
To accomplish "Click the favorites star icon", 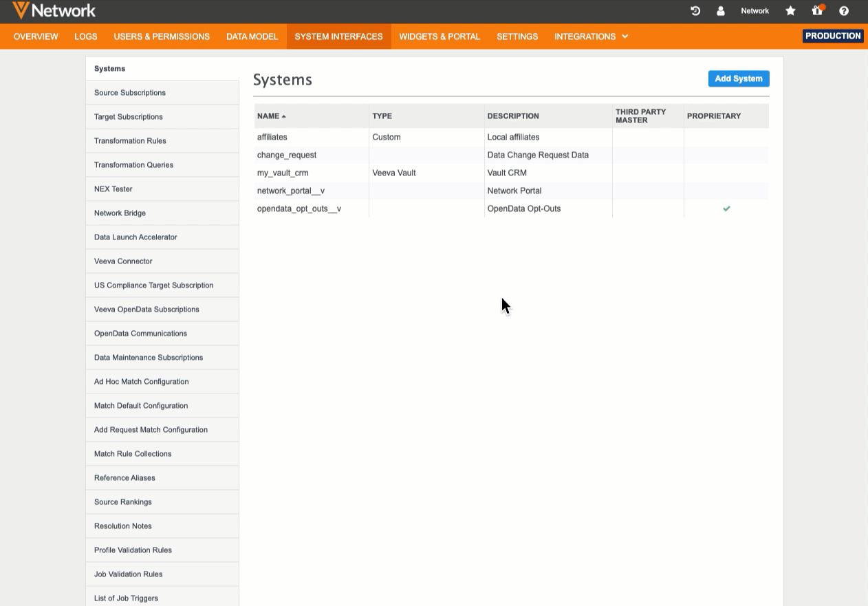I will pyautogui.click(x=790, y=11).
